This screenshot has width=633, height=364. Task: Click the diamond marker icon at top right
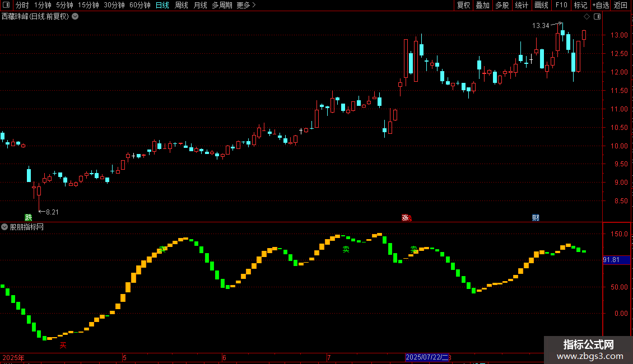click(x=587, y=17)
